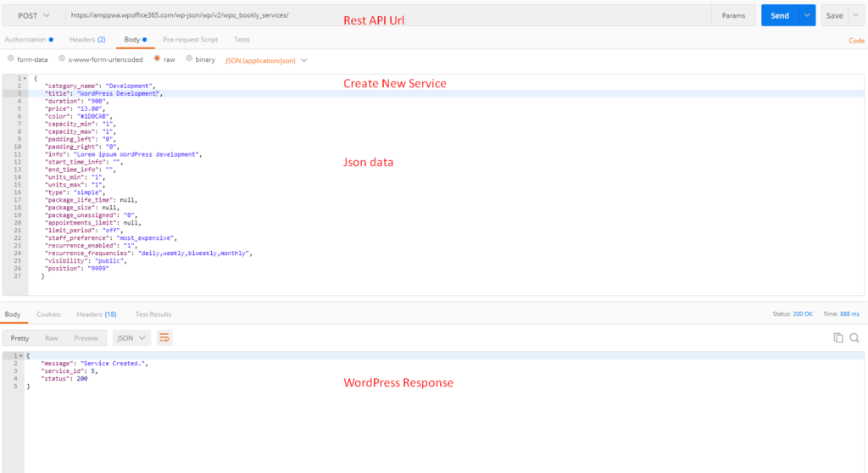Screen dimensions: 868x473
Task: Send the request
Action: [780, 15]
